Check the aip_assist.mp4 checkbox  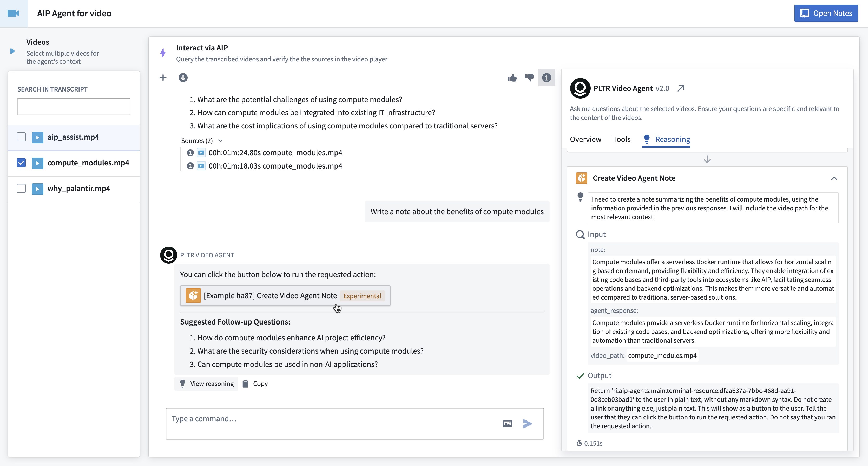[x=21, y=137]
